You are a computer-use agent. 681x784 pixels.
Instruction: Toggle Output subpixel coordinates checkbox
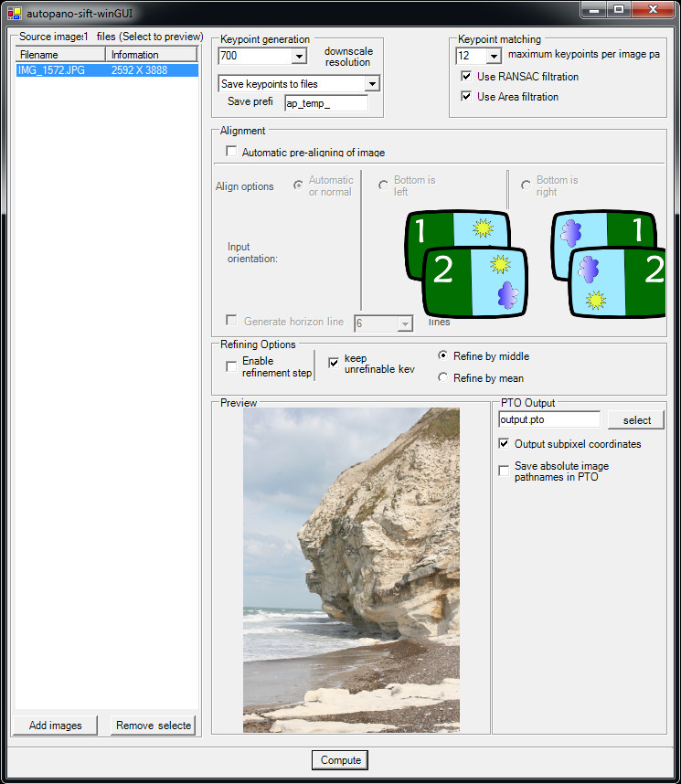click(504, 443)
